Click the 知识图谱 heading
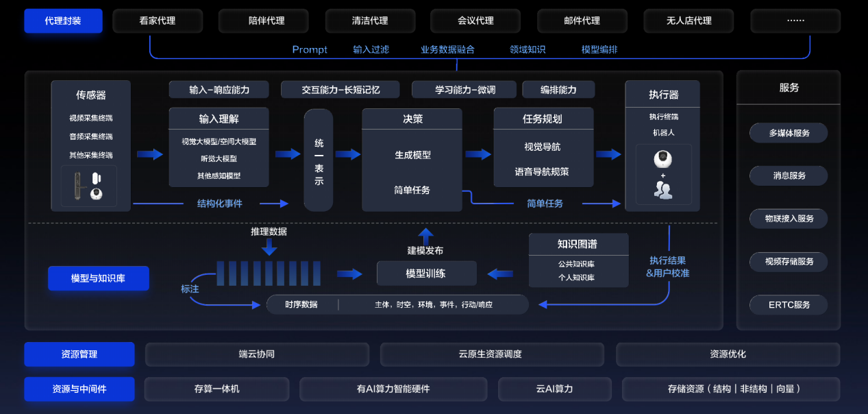868x414 pixels. [x=578, y=243]
